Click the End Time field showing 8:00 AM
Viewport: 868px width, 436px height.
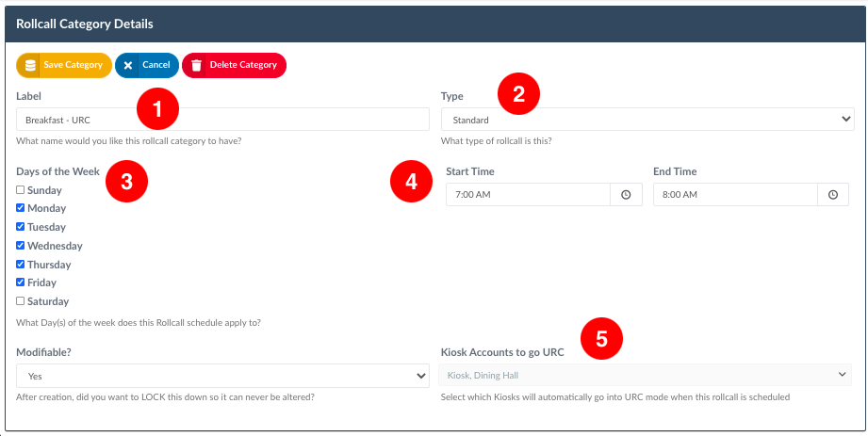click(x=735, y=195)
